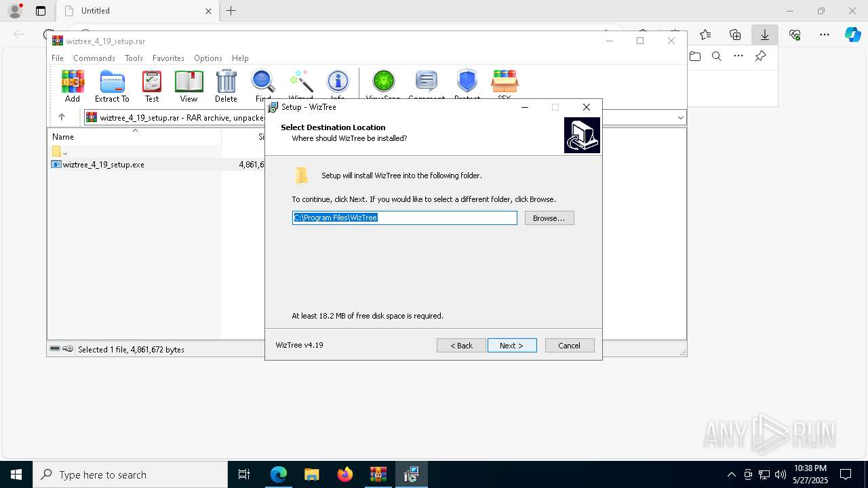The height and width of the screenshot is (488, 868).
Task: Click the Browse... button
Action: [x=549, y=218]
